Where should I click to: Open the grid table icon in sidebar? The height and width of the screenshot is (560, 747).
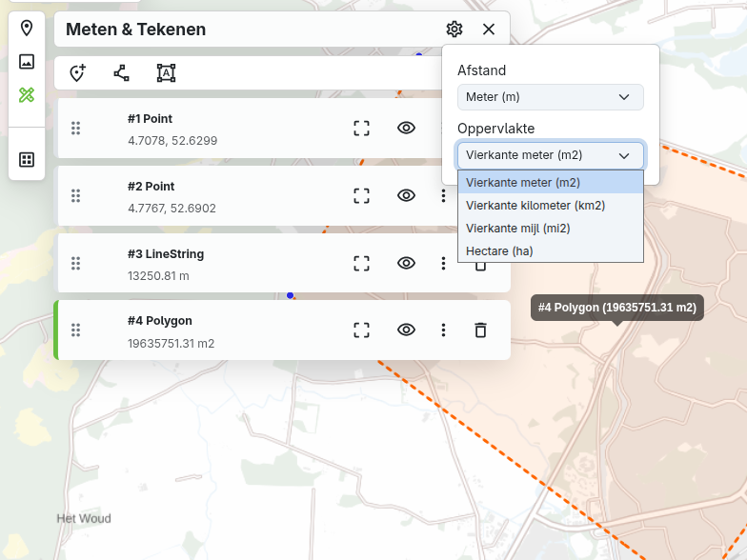click(x=27, y=160)
